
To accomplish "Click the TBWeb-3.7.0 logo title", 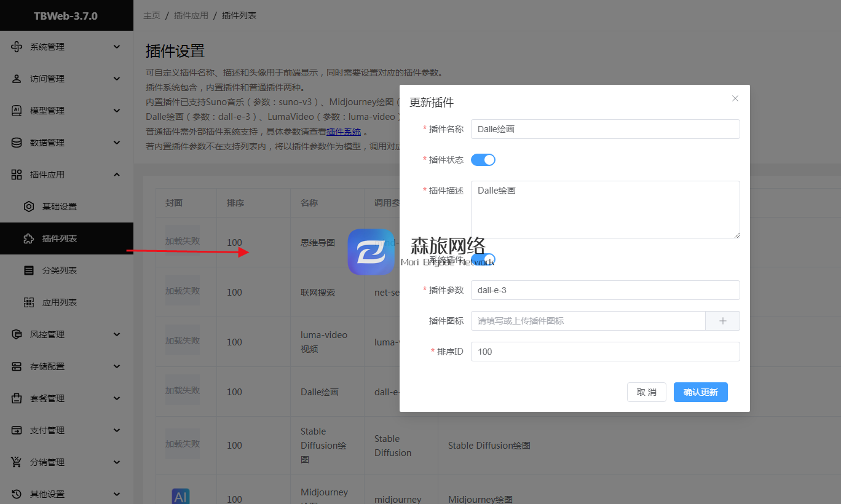I will pyautogui.click(x=66, y=16).
